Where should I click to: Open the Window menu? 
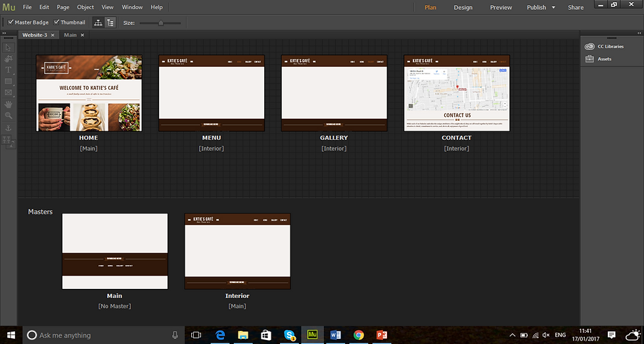132,7
